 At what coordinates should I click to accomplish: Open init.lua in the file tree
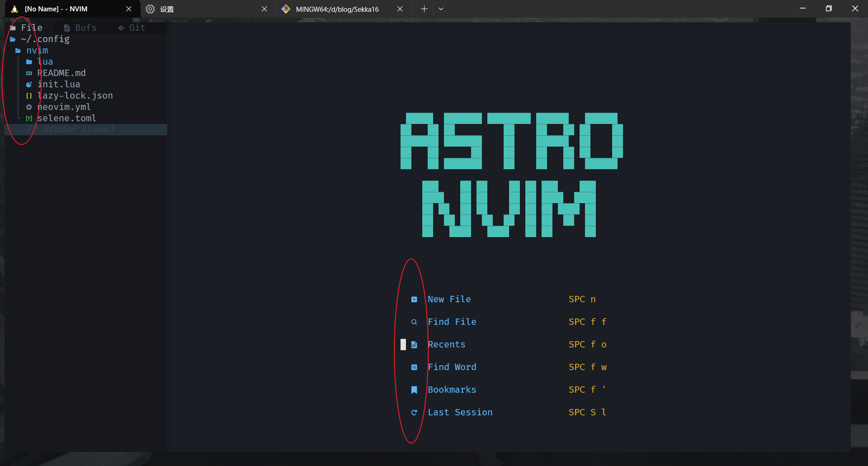59,85
